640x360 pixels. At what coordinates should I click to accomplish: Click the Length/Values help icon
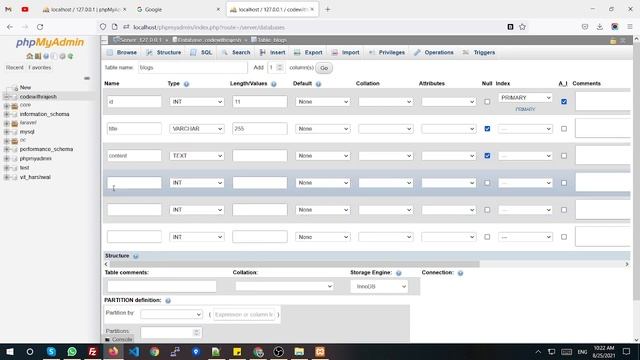point(273,84)
